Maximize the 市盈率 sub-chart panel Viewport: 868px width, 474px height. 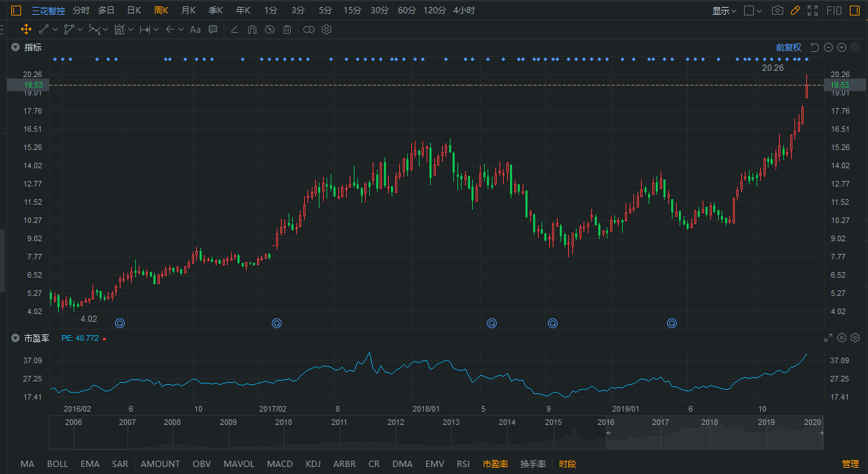(x=828, y=338)
